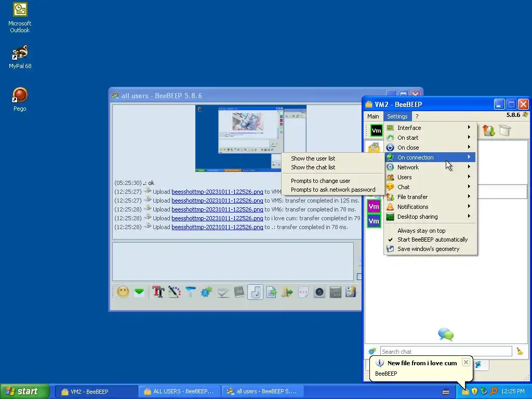
Task: Click the send file document icon
Action: click(271, 292)
